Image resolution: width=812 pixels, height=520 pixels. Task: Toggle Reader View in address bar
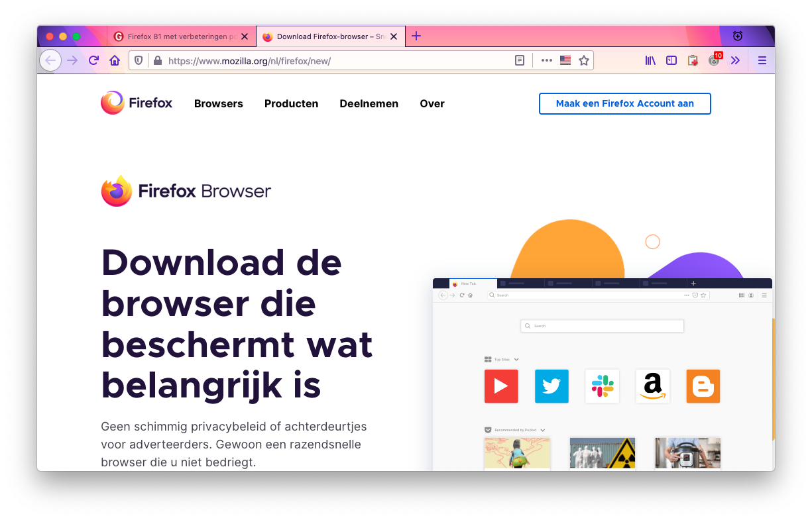coord(520,60)
